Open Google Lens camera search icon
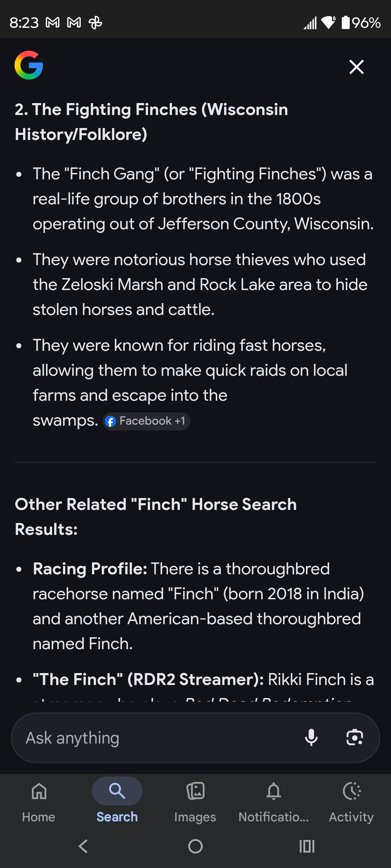The width and height of the screenshot is (391, 868). [x=355, y=738]
